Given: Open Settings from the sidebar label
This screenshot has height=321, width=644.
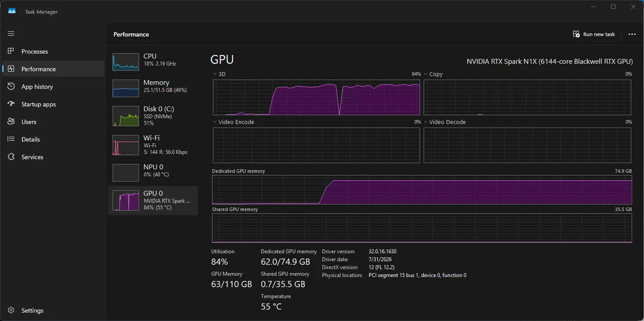Looking at the screenshot, I should coord(33,310).
